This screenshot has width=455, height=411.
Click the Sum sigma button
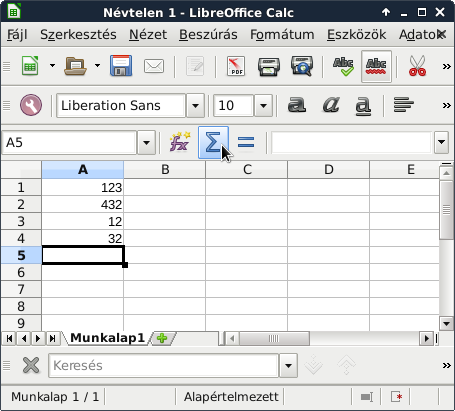tap(213, 142)
